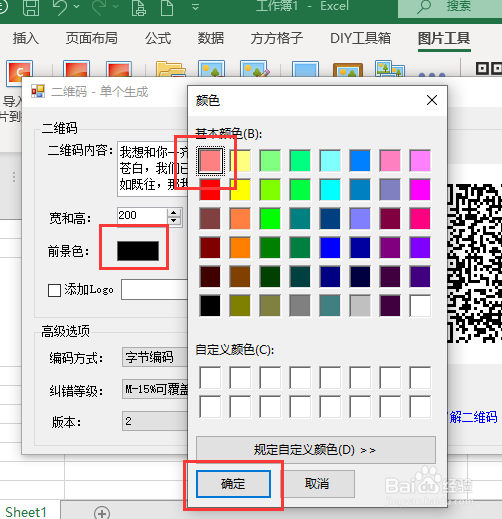Viewport: 502px width, 519px height.
Task: Click the 取消 button
Action: 317,484
